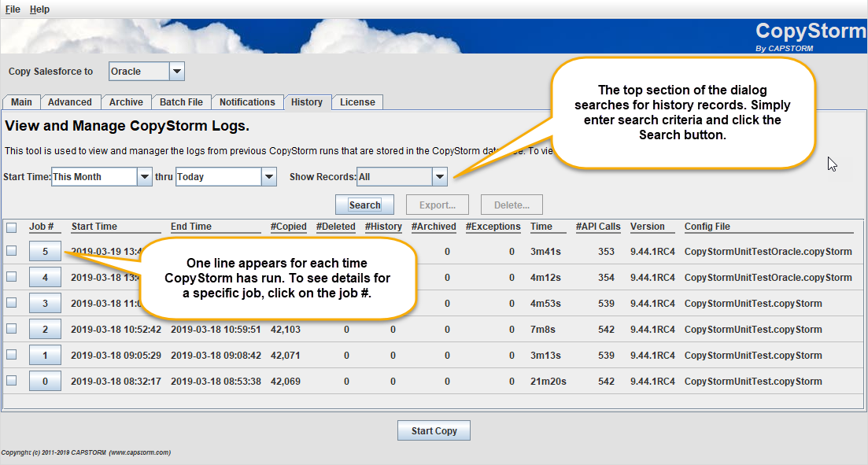Viewport: 868px width, 465px height.
Task: Click the 3m13s duration cell
Action: coord(545,356)
